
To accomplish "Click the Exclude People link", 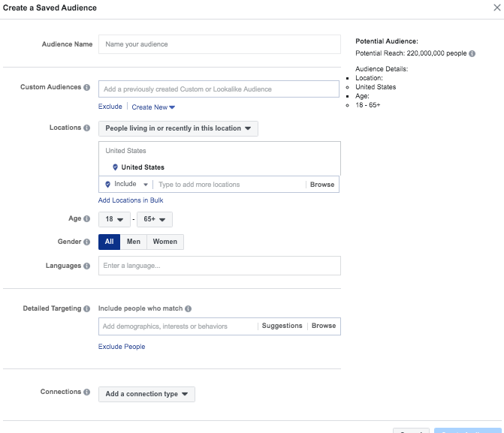I will click(x=122, y=347).
